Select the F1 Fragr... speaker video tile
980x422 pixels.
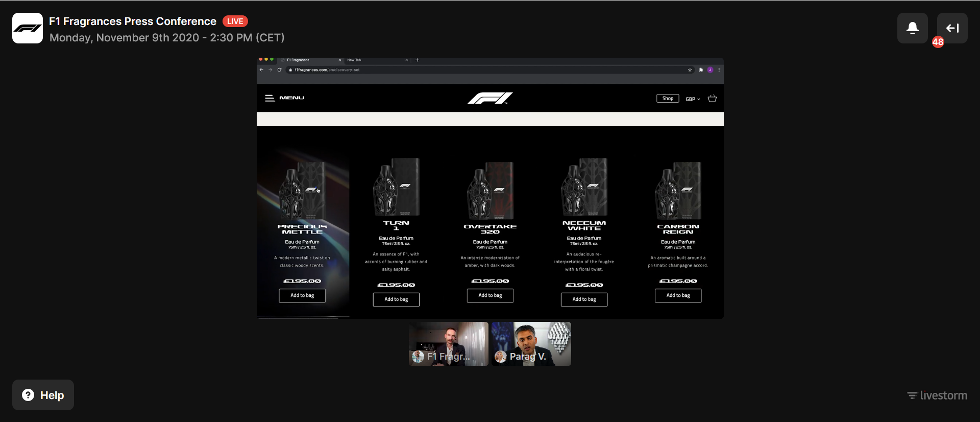449,344
